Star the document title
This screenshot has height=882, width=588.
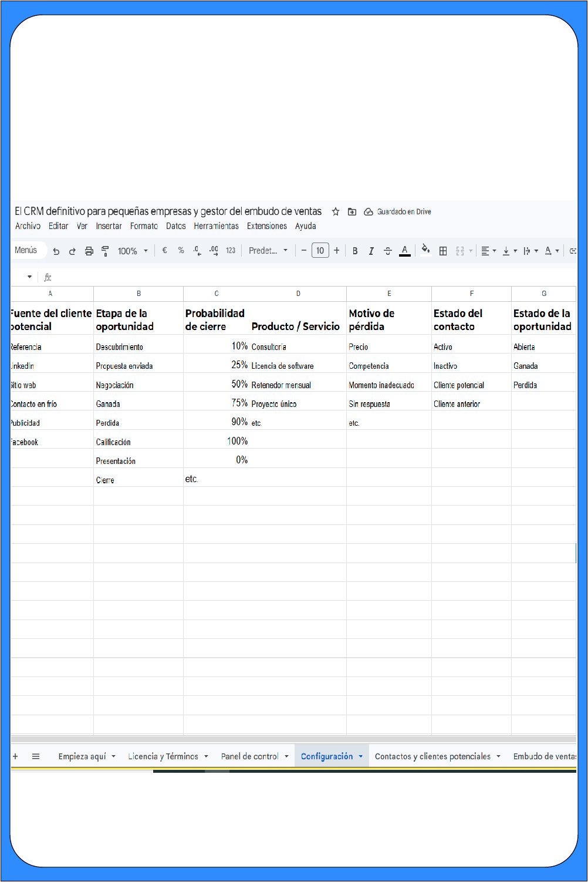point(336,211)
